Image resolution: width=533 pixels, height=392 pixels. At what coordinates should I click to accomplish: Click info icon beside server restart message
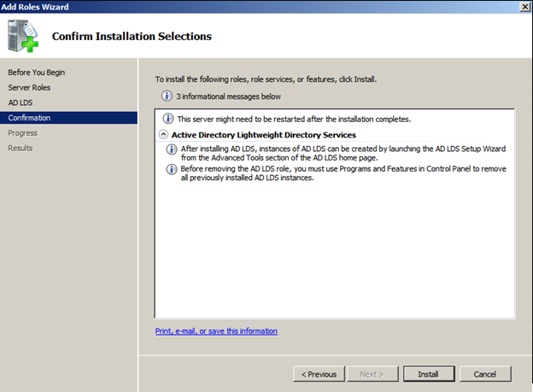[x=168, y=119]
